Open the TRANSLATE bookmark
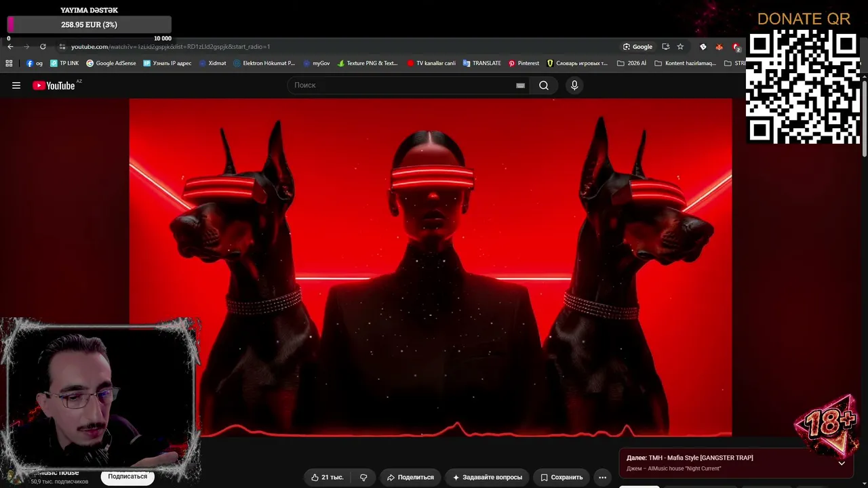Screen dimensions: 868x488 click(481, 63)
